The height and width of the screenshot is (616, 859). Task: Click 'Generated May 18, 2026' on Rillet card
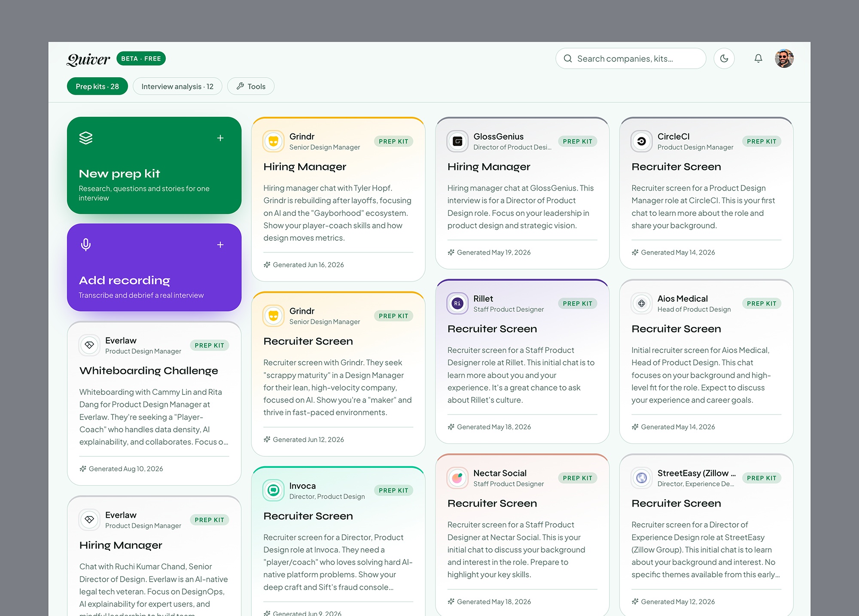coord(494,427)
